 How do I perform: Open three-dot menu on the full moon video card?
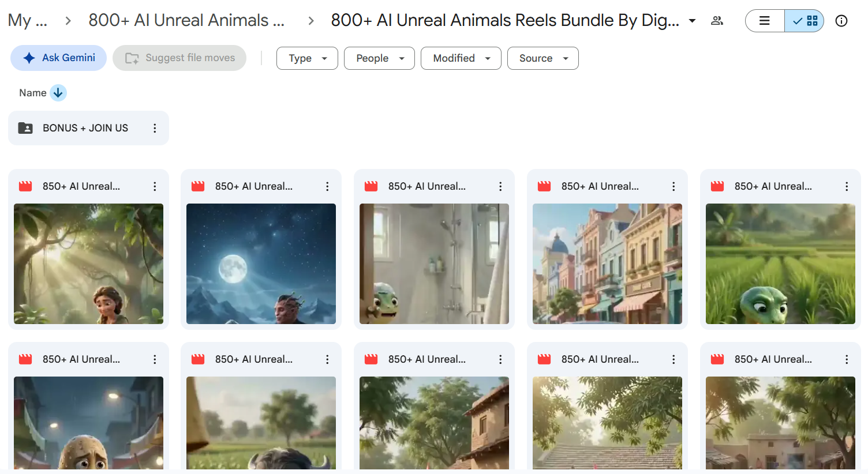point(327,186)
